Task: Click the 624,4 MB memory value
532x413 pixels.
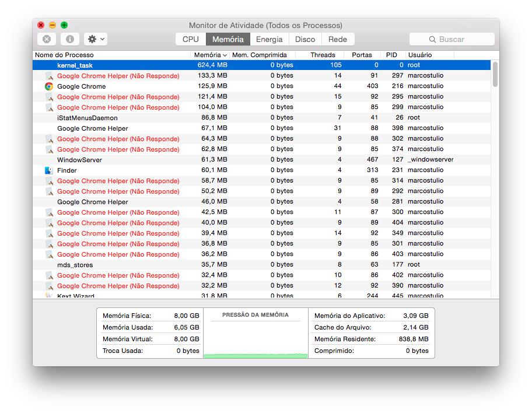Action: [212, 65]
